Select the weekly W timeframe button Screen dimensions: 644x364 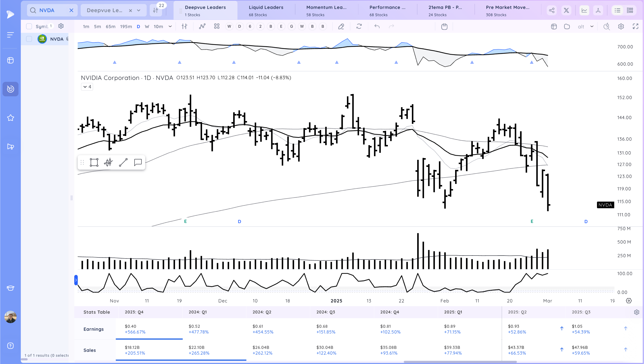coord(147,26)
